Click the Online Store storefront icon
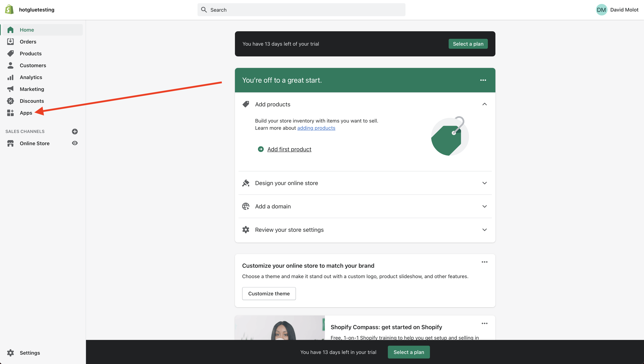This screenshot has height=364, width=644. (x=10, y=143)
